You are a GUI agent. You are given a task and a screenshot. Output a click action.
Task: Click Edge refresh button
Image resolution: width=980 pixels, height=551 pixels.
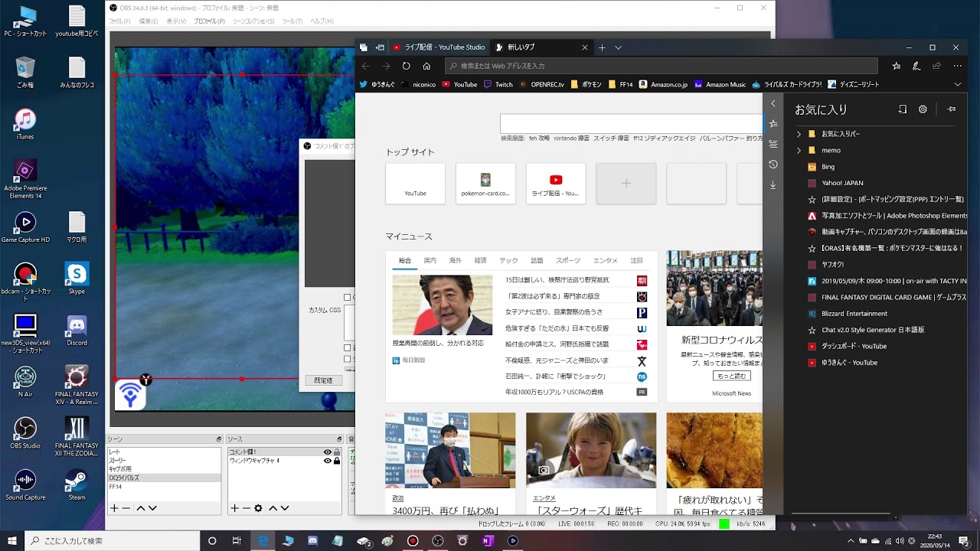coord(407,66)
